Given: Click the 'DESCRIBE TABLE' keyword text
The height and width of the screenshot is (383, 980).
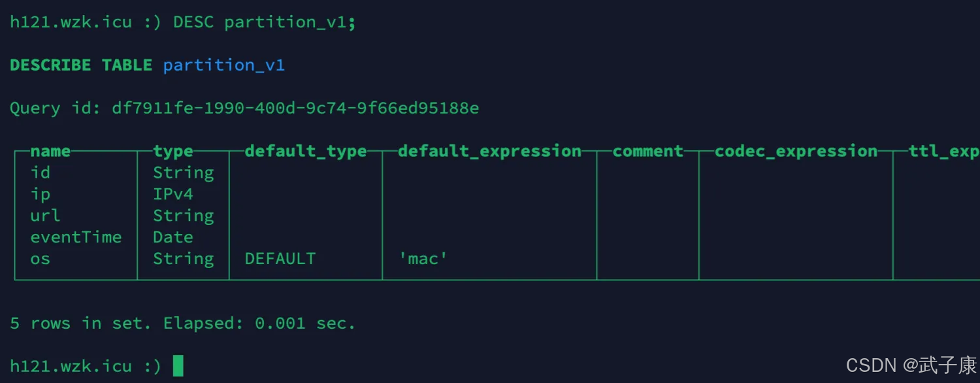Looking at the screenshot, I should click(x=80, y=65).
